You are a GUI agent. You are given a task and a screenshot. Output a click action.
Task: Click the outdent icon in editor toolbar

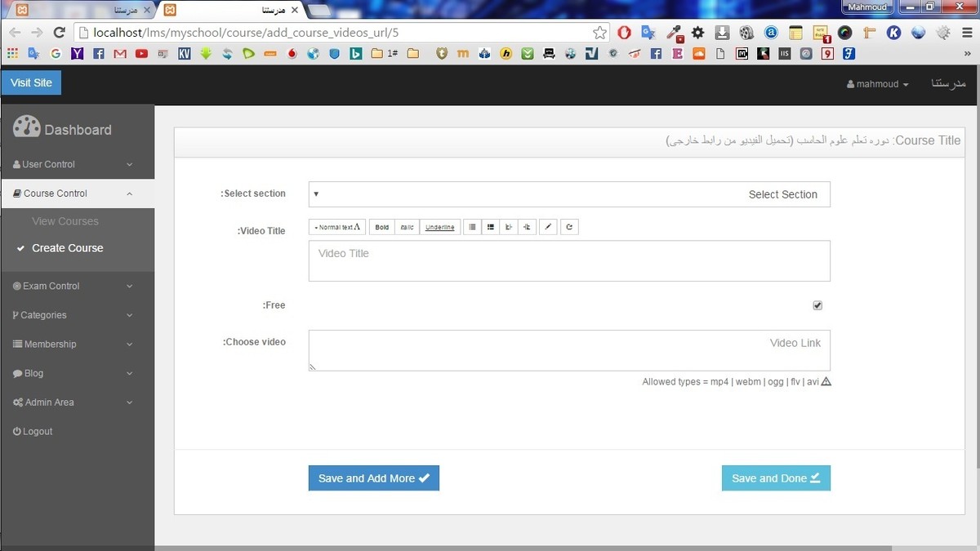coord(509,227)
